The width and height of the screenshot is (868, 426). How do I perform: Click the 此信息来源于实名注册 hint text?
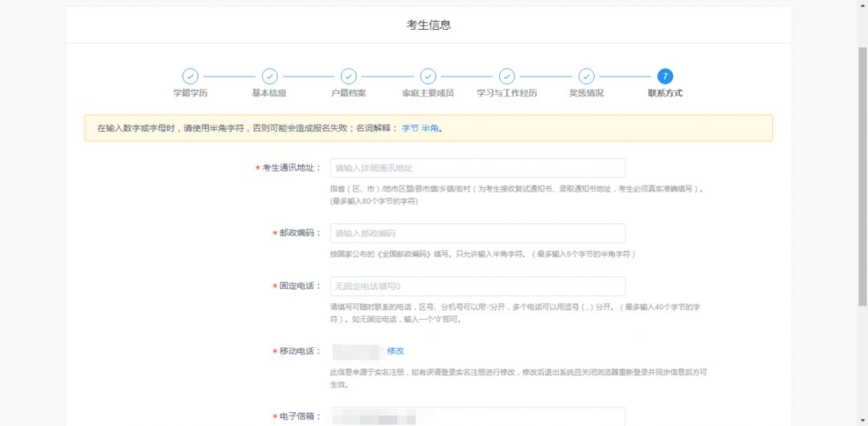(x=518, y=378)
